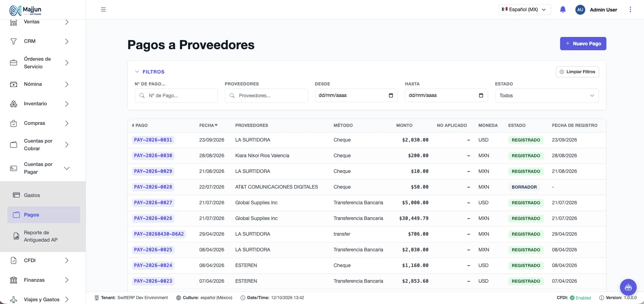This screenshot has height=304, width=644.
Task: Click the Reporte de Antiguedad AP icon
Action: pyautogui.click(x=16, y=236)
